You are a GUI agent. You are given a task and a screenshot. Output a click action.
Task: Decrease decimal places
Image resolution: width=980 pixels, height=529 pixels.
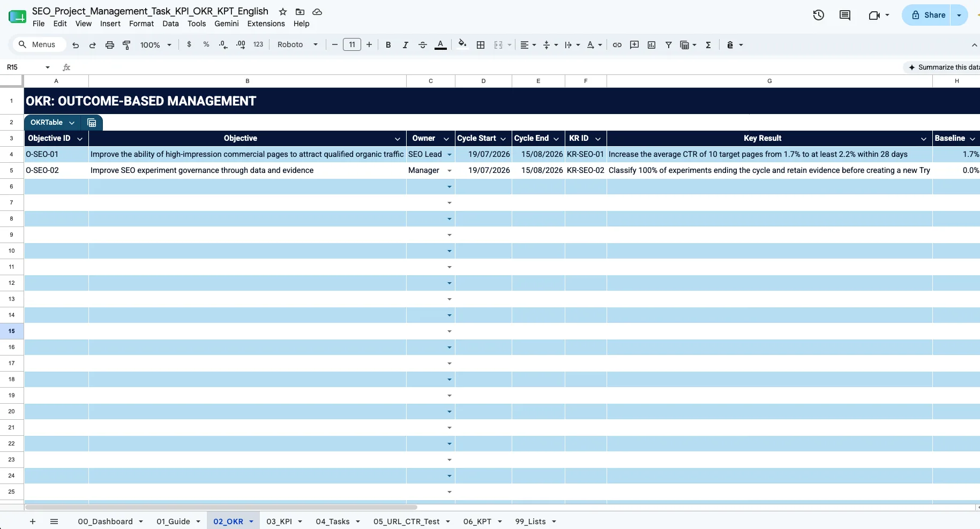(x=223, y=45)
